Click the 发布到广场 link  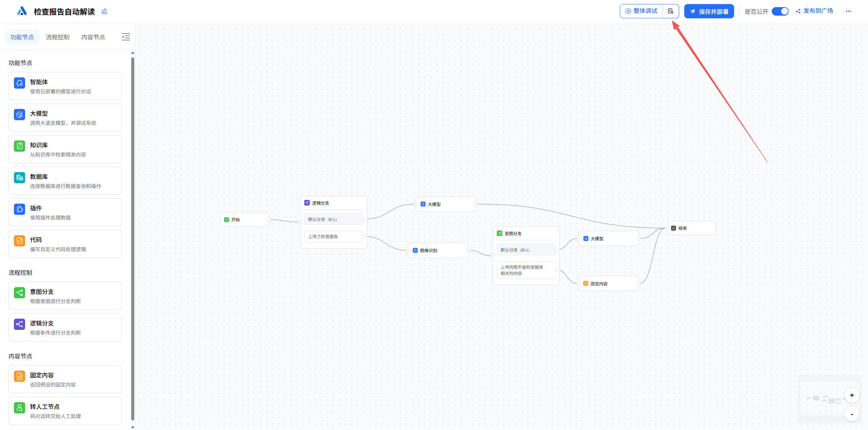[814, 11]
